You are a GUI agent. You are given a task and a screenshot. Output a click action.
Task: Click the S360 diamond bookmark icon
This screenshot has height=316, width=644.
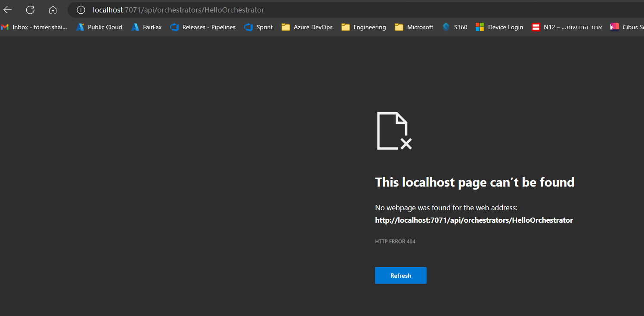[446, 27]
